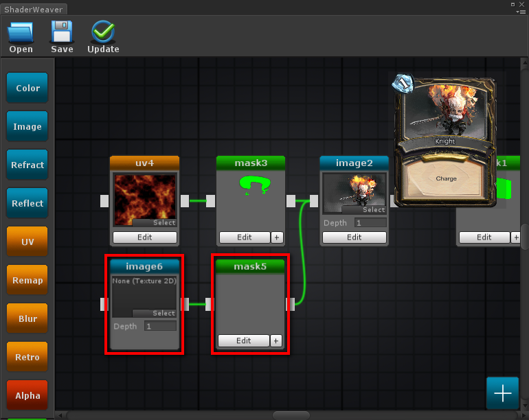Select the image6 node title bar

pos(144,266)
